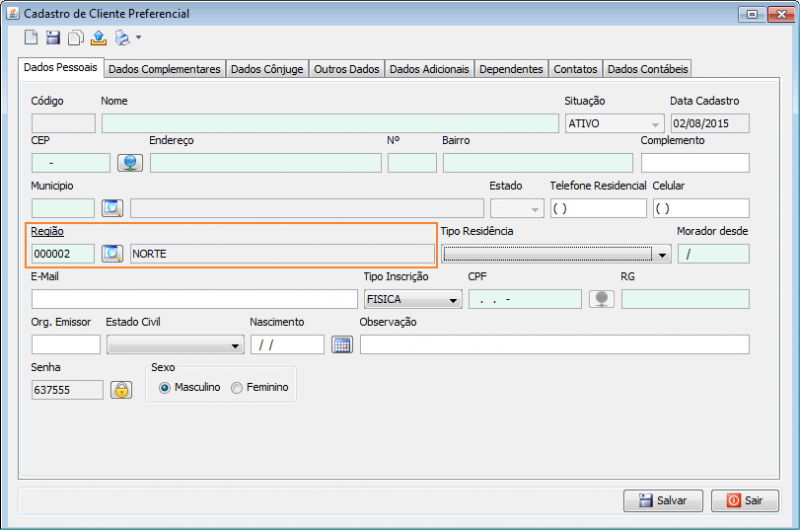Click the CEP input field

click(71, 163)
